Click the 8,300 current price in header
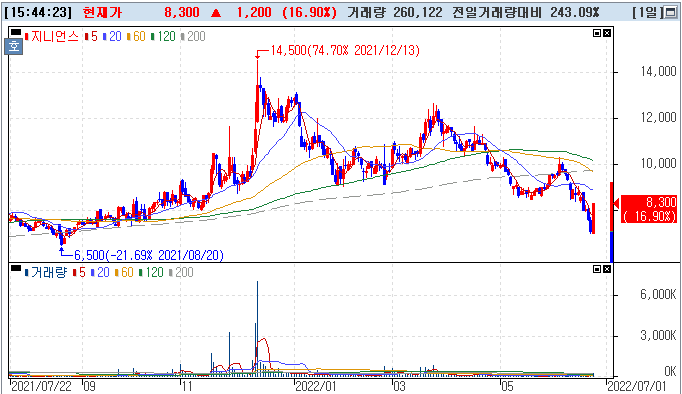The width and height of the screenshot is (682, 394). (x=182, y=12)
